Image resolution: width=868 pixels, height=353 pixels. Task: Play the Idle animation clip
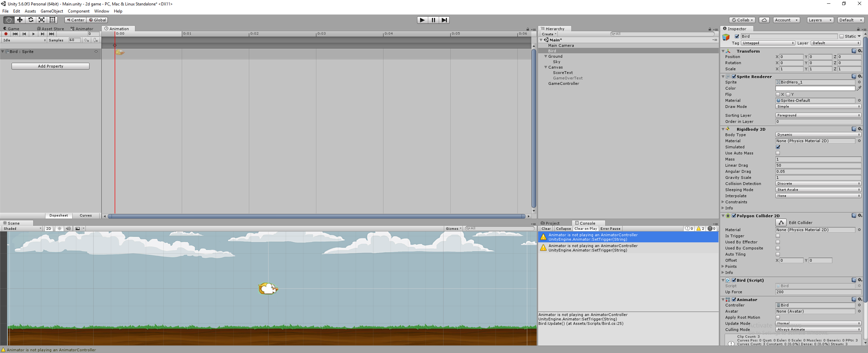point(33,34)
